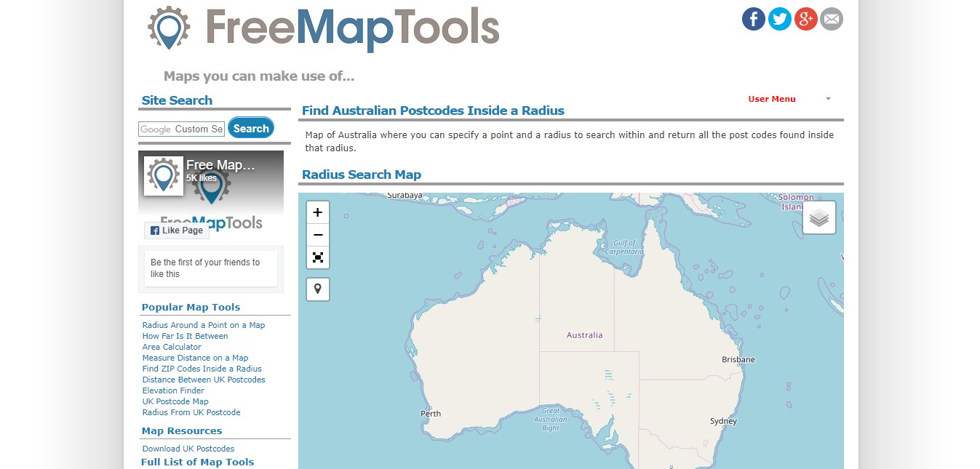Open the User Menu label
980x469 pixels.
coord(772,99)
